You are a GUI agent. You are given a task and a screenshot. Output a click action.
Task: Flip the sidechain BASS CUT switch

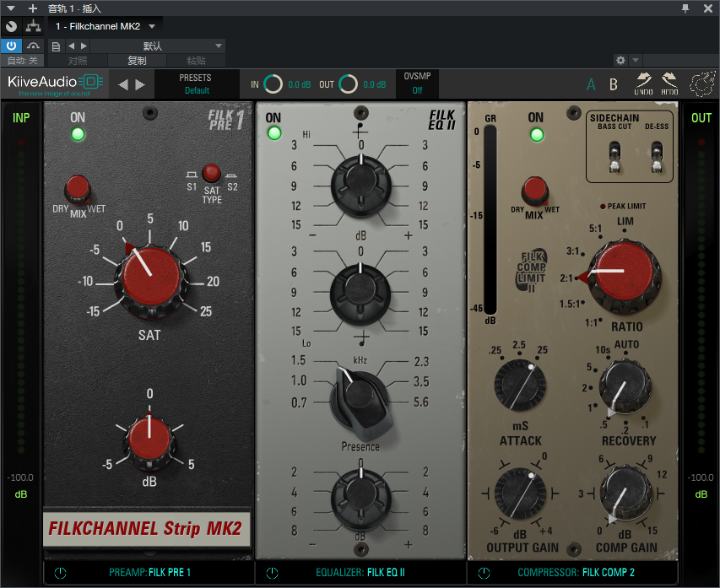point(614,157)
